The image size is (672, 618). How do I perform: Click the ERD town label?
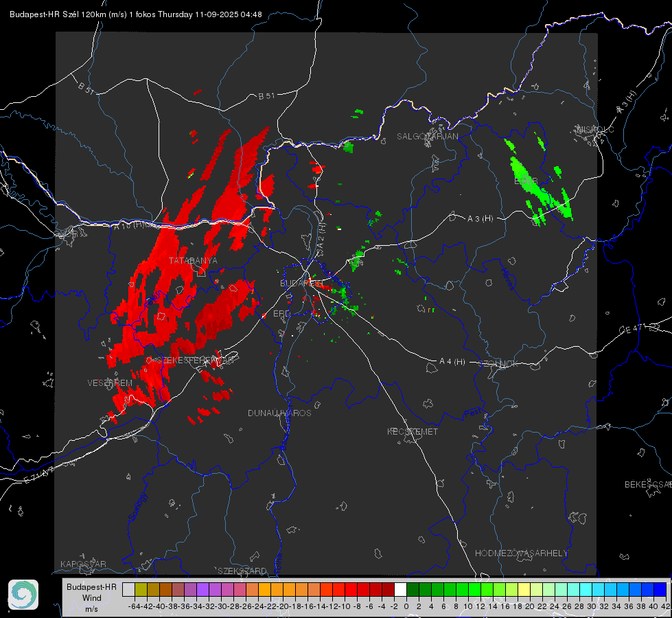point(281,314)
